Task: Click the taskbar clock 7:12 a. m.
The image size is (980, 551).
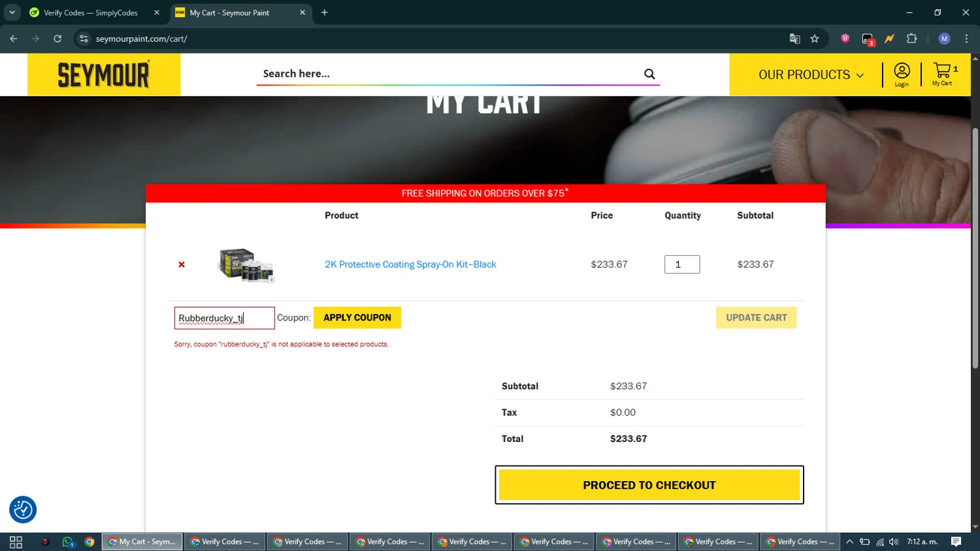Action: click(922, 542)
